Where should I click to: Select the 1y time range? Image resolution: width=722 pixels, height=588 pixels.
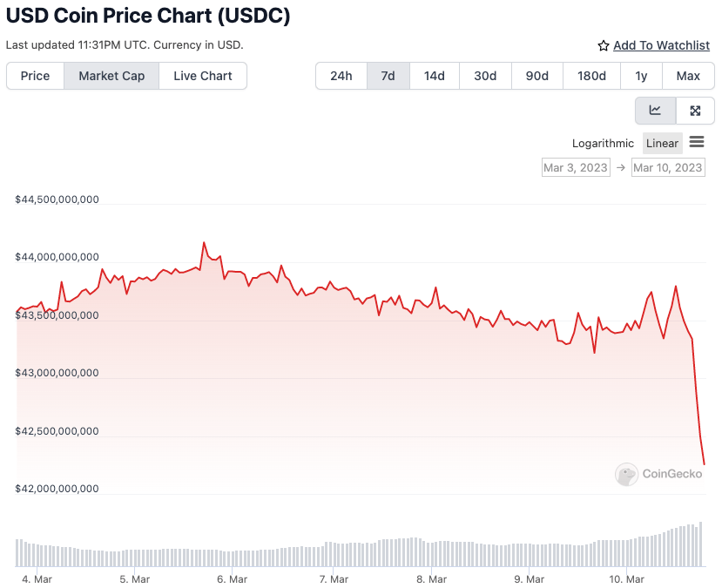tap(641, 76)
